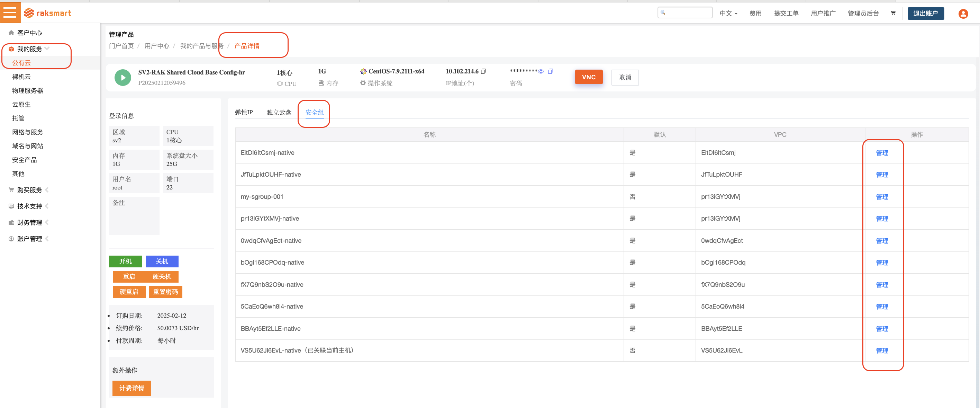Screen dimensions: 980x408
Task: Switch to the 弹性IP tab
Action: [244, 112]
